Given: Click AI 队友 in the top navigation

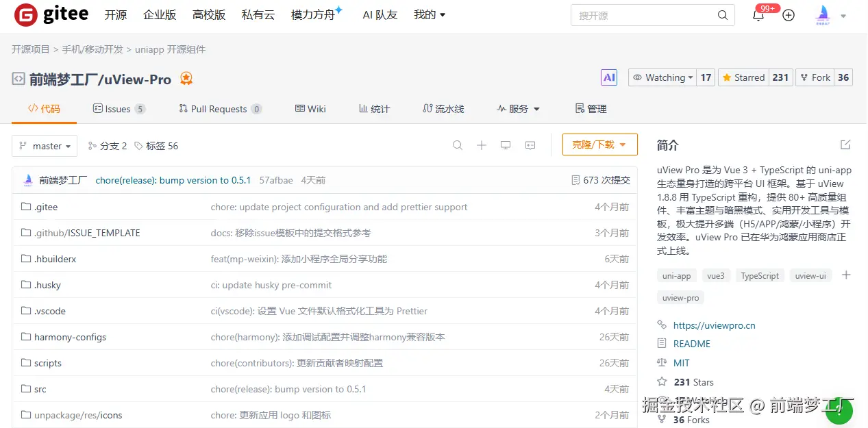Looking at the screenshot, I should [x=380, y=15].
